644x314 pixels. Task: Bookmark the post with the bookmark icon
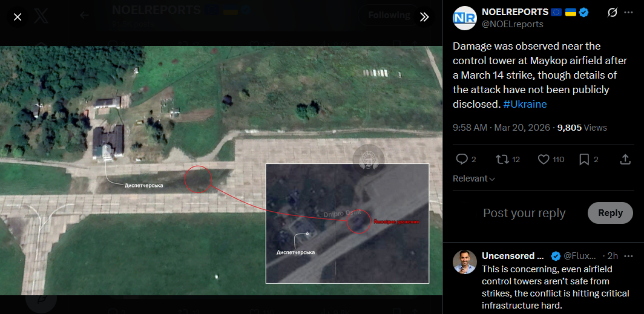pos(584,159)
